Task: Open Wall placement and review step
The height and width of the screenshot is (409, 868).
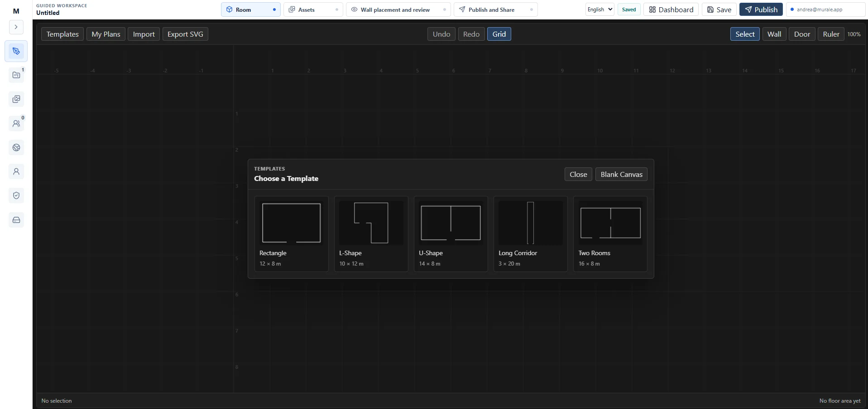Action: click(x=398, y=10)
